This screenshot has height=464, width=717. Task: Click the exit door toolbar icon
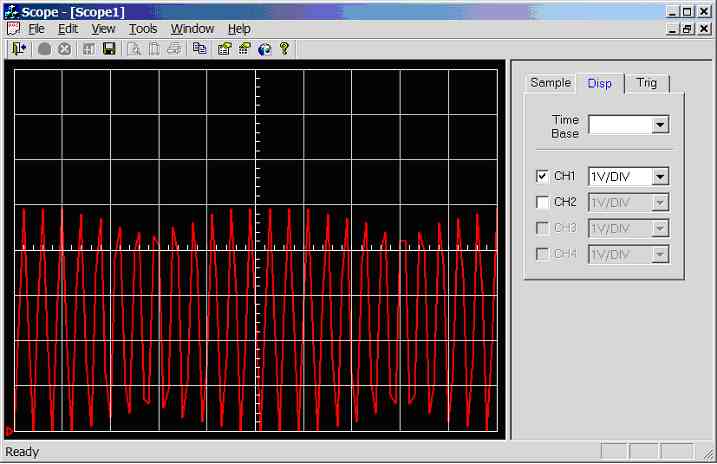tap(18, 48)
